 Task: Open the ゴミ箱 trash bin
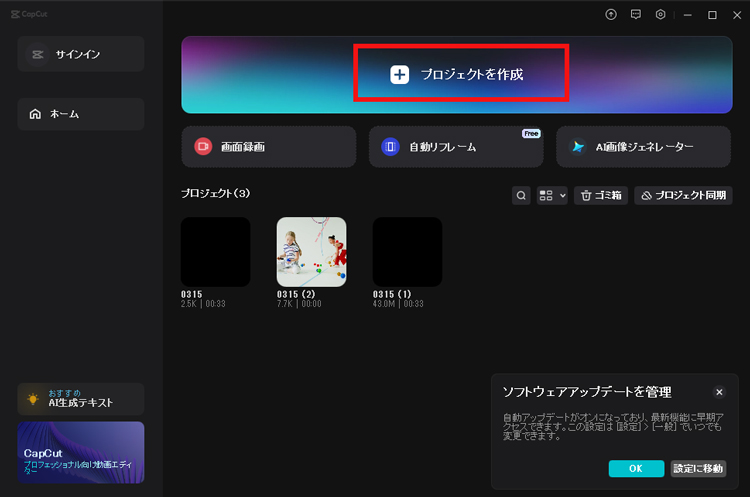tap(601, 195)
